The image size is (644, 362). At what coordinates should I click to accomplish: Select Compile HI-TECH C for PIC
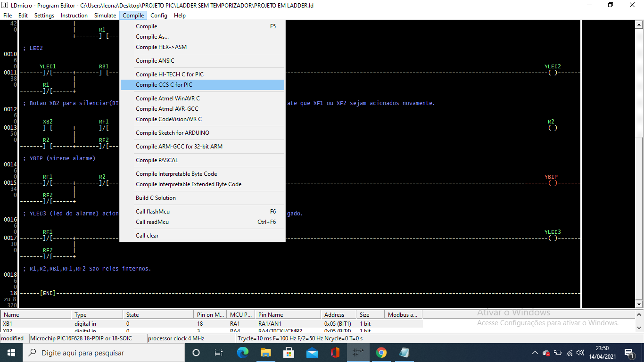coord(203,74)
